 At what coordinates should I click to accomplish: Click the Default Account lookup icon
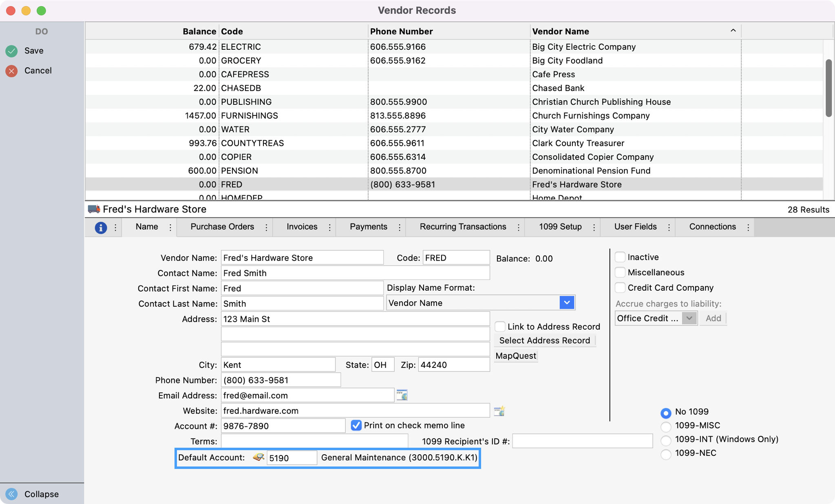tap(258, 458)
